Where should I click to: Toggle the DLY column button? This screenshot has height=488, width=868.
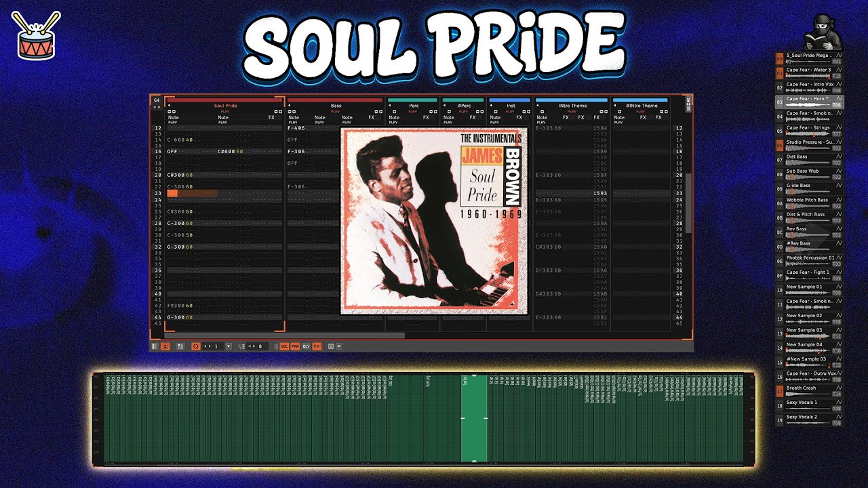click(306, 346)
